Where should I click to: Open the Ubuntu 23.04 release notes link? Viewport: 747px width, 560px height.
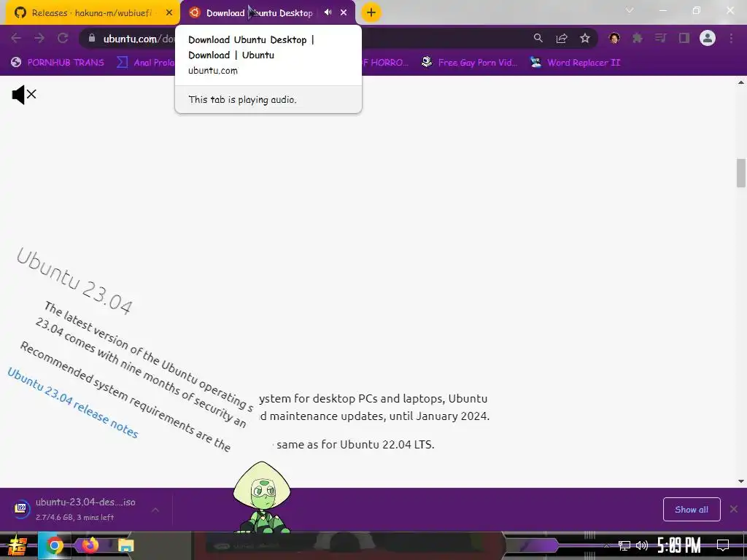[x=73, y=403]
